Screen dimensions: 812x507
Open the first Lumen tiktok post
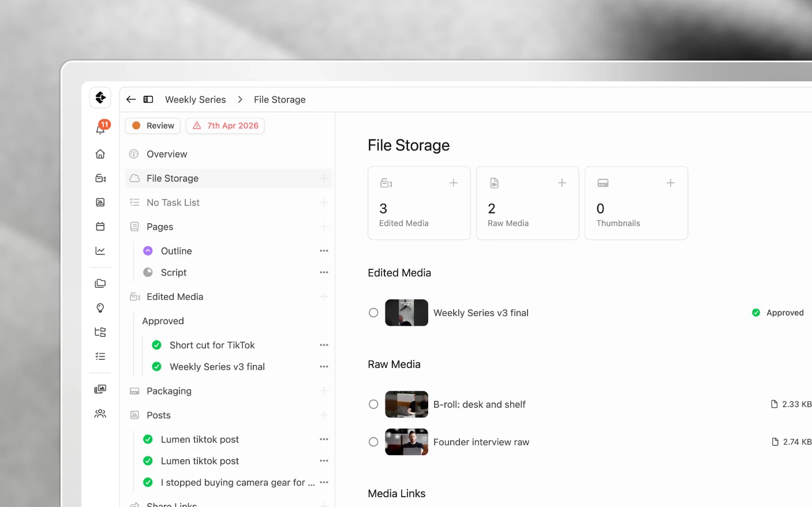coord(200,440)
